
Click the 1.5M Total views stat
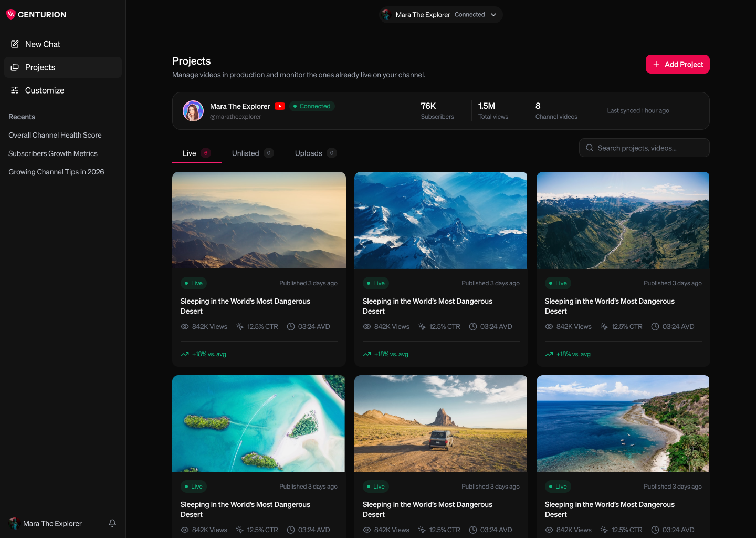click(493, 111)
